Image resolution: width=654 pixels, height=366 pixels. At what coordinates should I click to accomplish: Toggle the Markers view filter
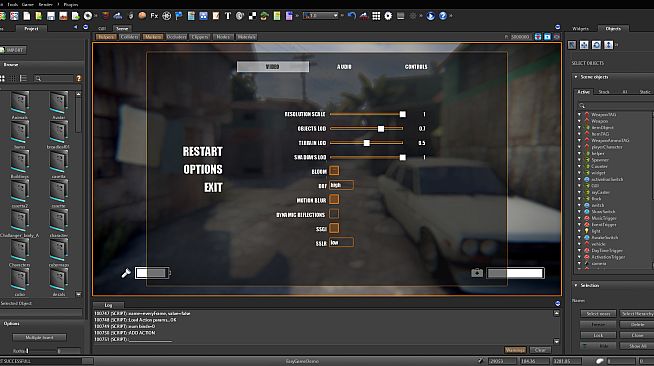[x=153, y=37]
